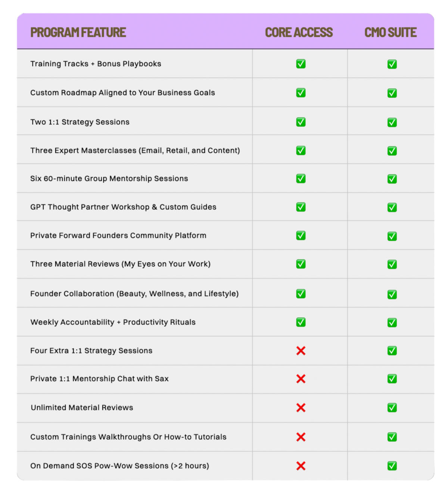Click Three Expert Masterclasses feature text
448x494 pixels.
(x=135, y=151)
